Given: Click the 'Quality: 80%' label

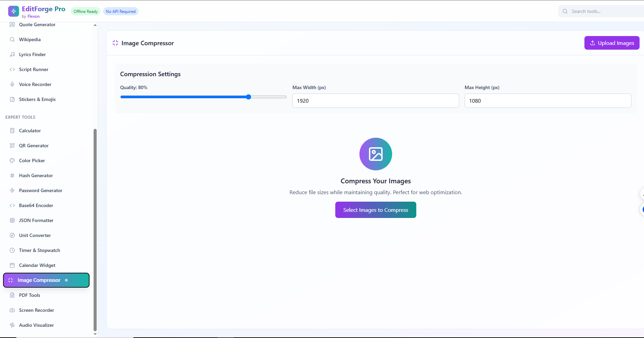Looking at the screenshot, I should 134,87.
